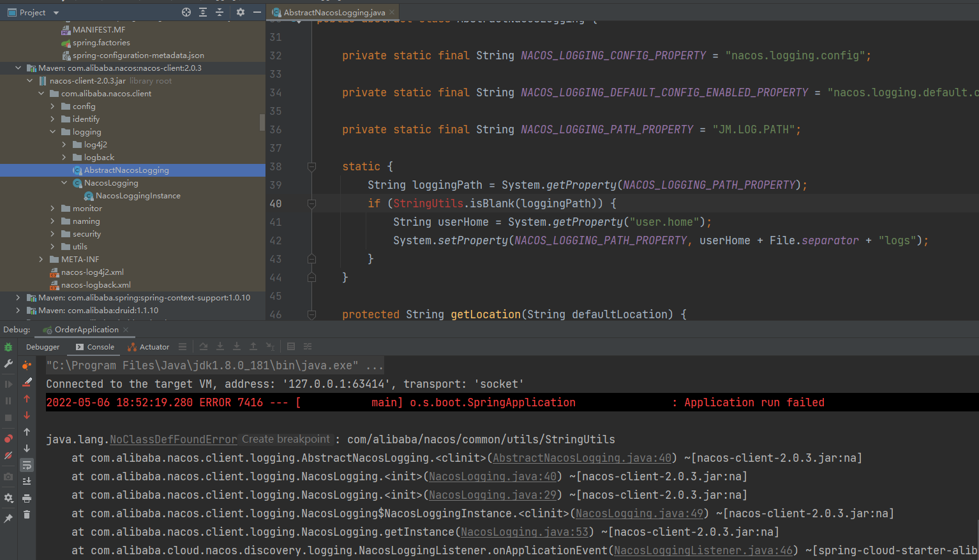
Task: Expand the config package
Action: (x=52, y=106)
